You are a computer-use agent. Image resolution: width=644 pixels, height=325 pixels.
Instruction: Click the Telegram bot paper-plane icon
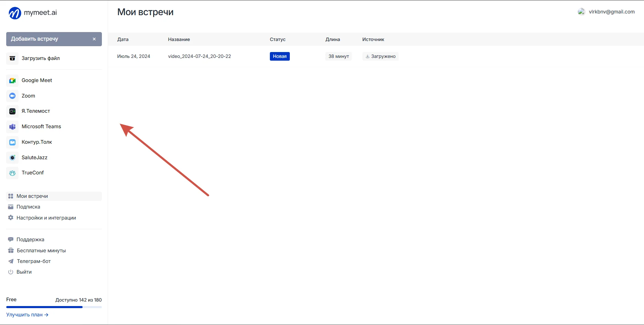pos(10,261)
